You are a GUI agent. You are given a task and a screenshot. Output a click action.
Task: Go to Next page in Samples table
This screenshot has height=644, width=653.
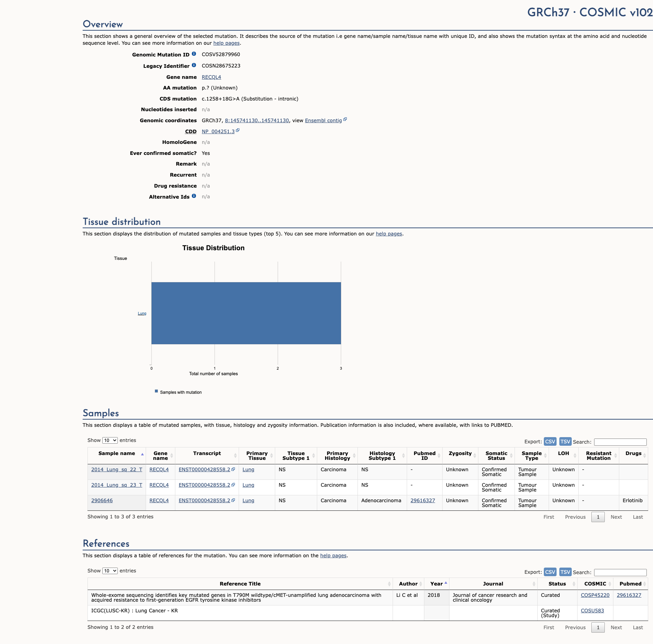coord(616,517)
